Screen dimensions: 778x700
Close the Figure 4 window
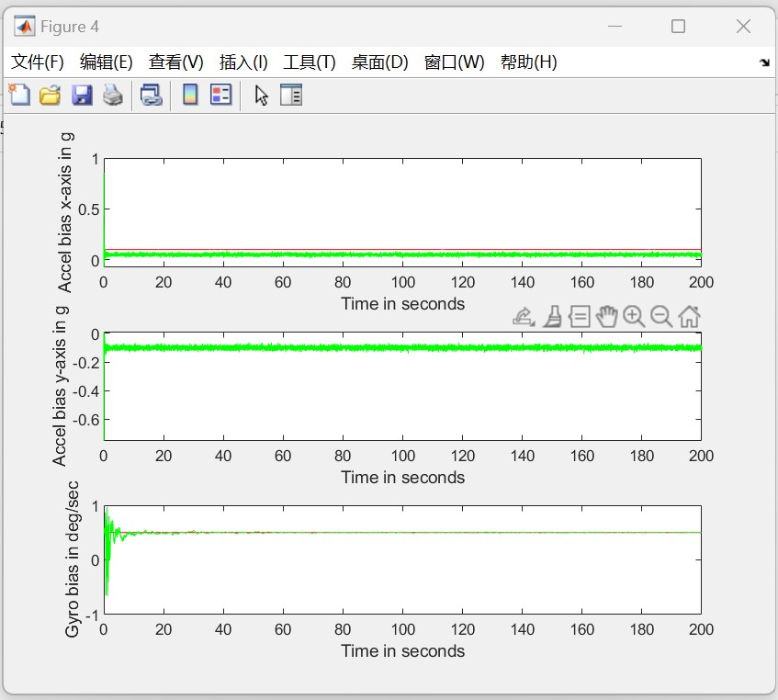(743, 27)
